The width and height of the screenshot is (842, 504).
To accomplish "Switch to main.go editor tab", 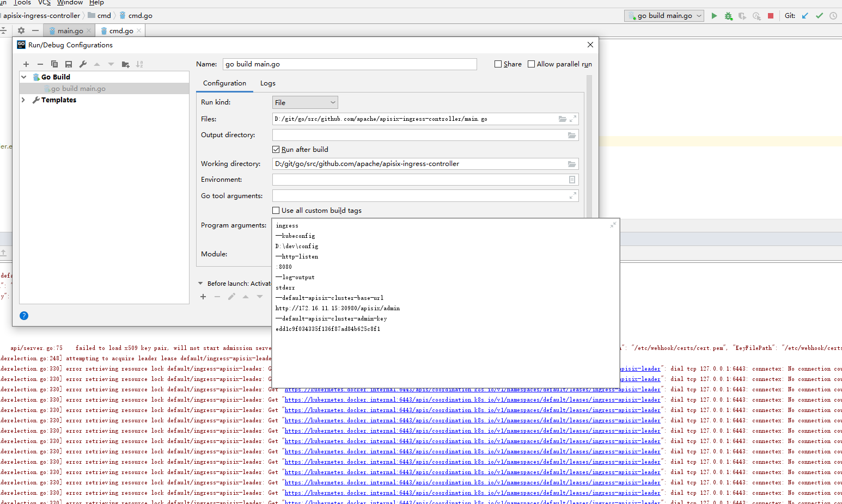I will (70, 31).
